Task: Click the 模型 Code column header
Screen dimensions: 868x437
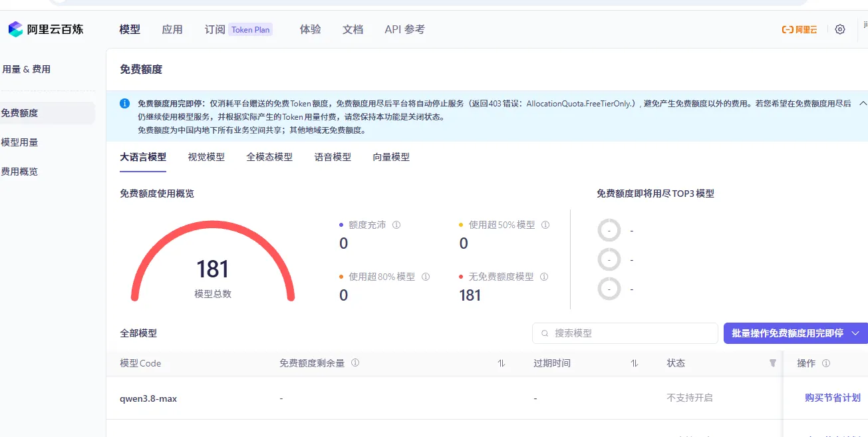Action: (x=140, y=363)
